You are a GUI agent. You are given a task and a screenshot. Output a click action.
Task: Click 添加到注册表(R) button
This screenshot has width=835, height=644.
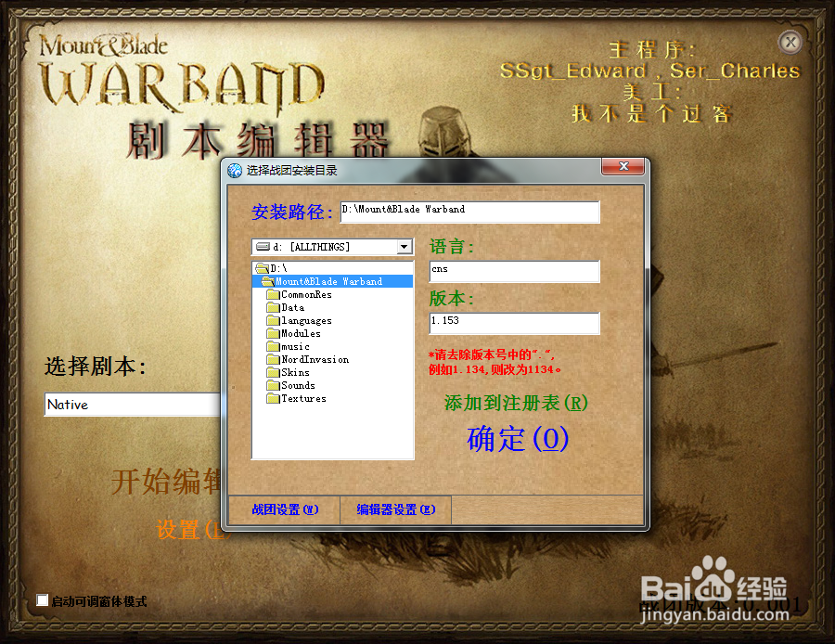[x=516, y=403]
